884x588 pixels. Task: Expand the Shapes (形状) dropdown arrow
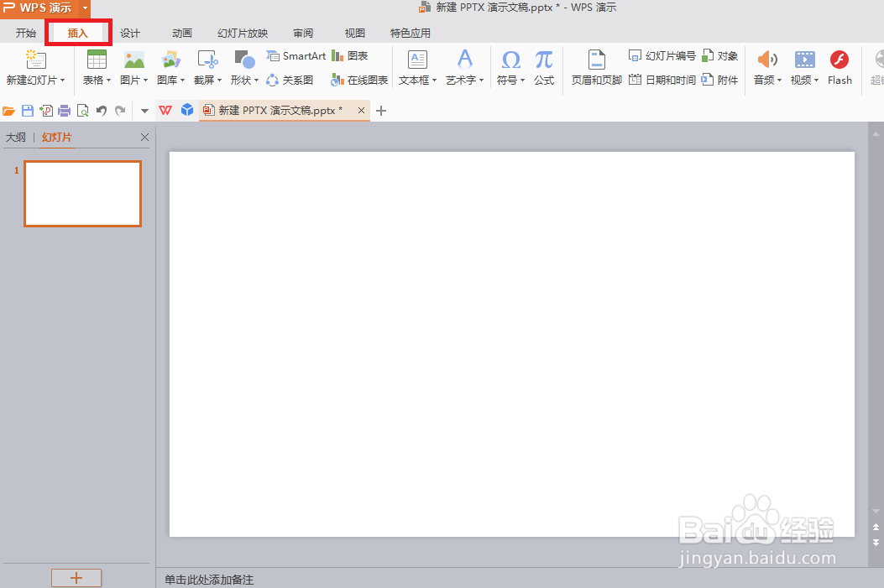[x=256, y=81]
